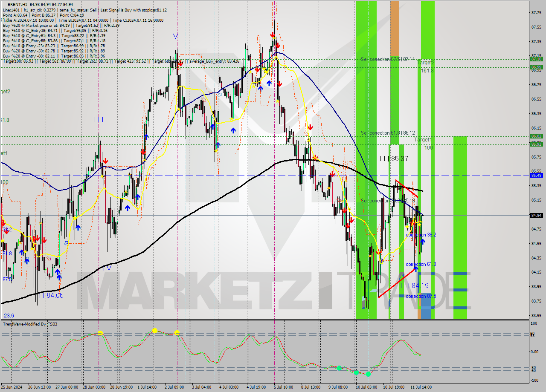Click 'Sell correction 61.8 | 86.12' label
This screenshot has height=392, width=546.
(x=387, y=133)
